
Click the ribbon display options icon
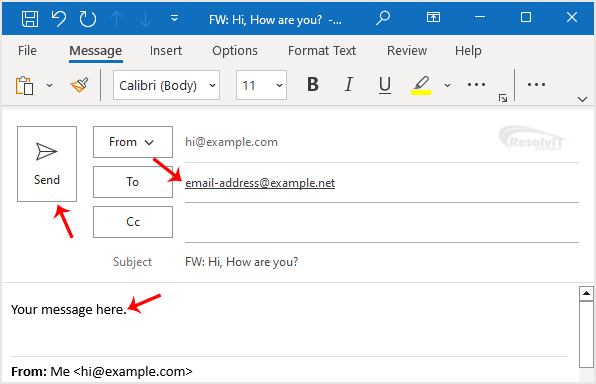click(433, 17)
